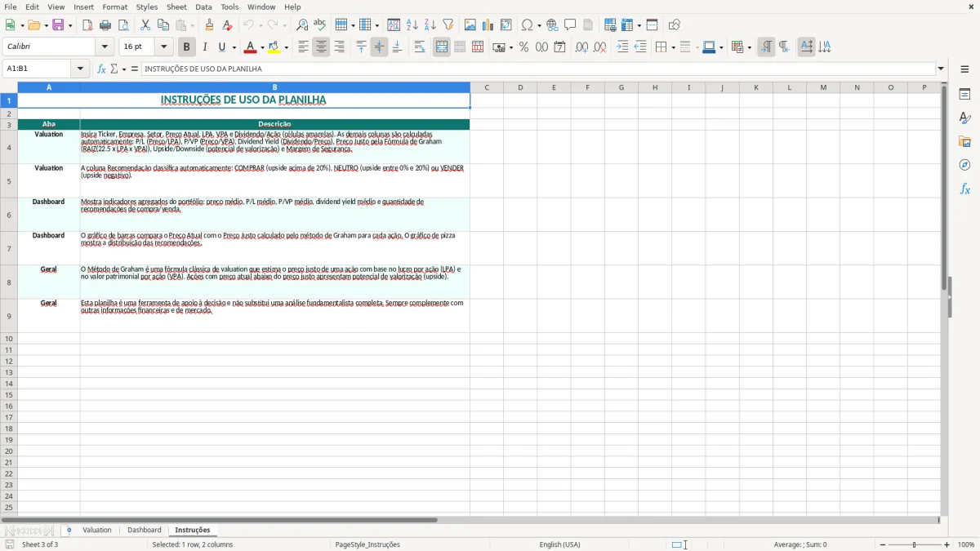The width and height of the screenshot is (980, 551).
Task: Sort ascending A to Z
Action: 412,25
